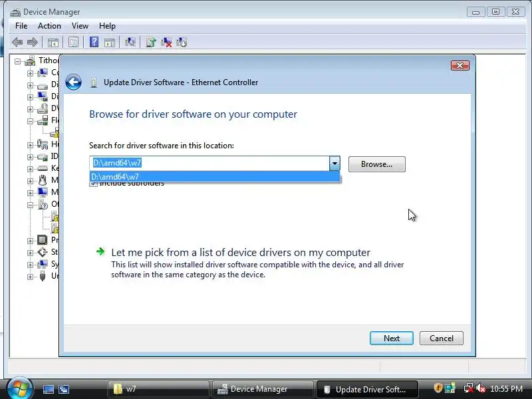Select the sound controller icon in device tree
532x399 pixels.
click(x=43, y=252)
